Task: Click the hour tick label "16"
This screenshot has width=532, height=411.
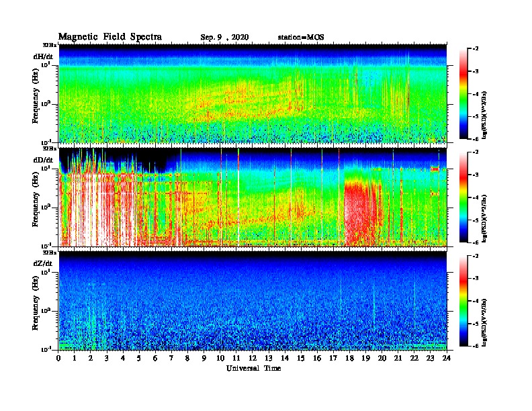Action: [x=318, y=359]
